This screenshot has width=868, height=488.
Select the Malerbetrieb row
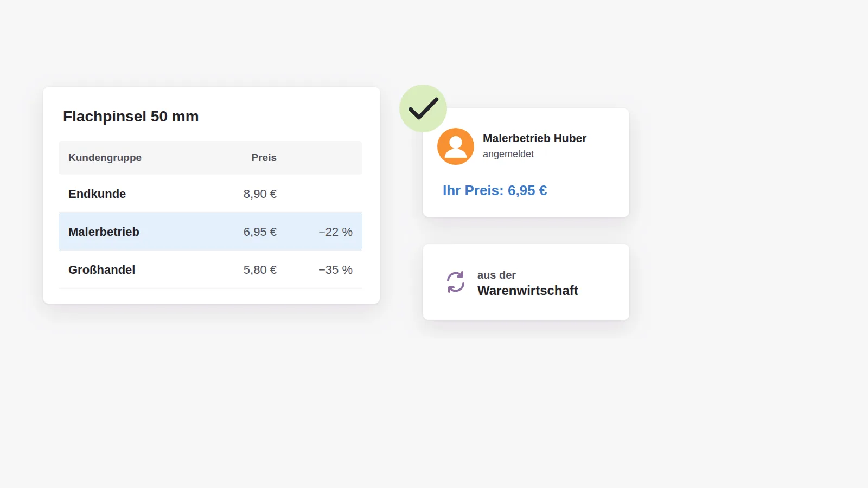point(210,232)
